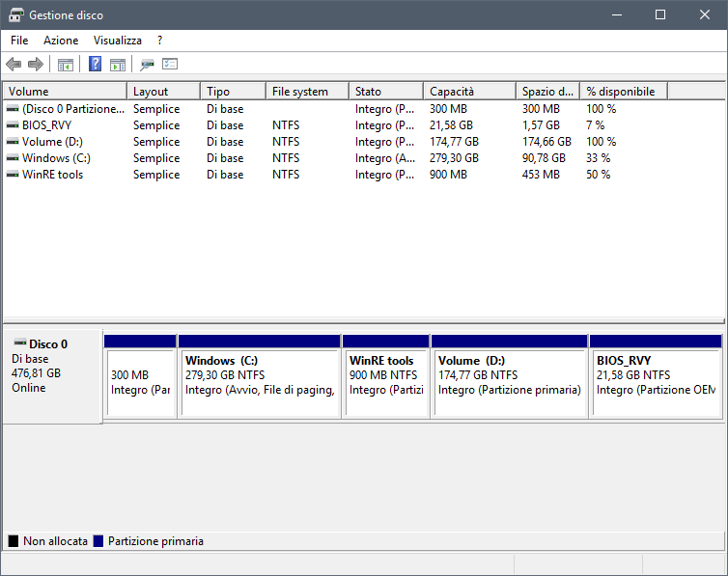Open the Help question-mark icon
This screenshot has height=576, width=728.
96,64
